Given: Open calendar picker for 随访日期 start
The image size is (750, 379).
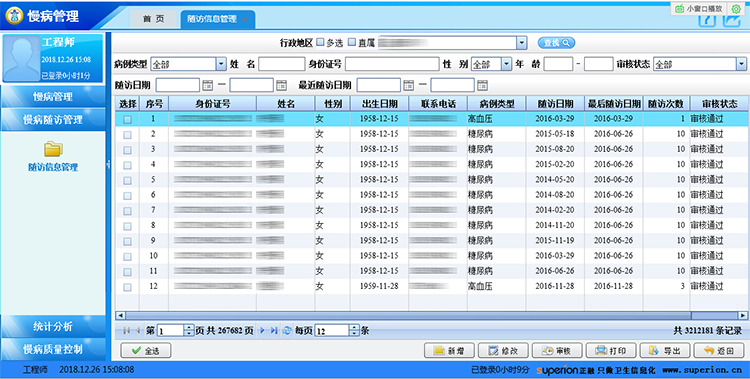Looking at the screenshot, I should click(207, 85).
